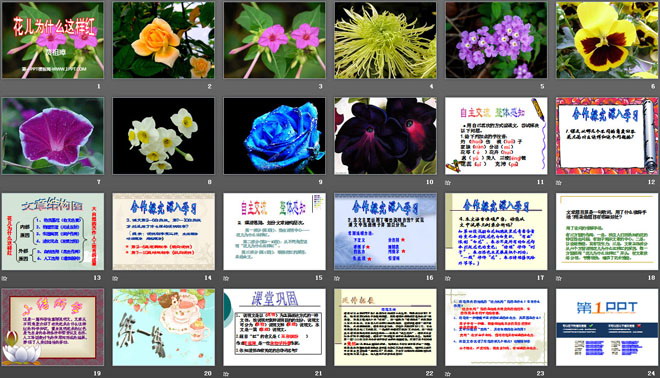Viewport: 660px width, 378px height.
Task: Click slide number label 24
Action: [652, 373]
